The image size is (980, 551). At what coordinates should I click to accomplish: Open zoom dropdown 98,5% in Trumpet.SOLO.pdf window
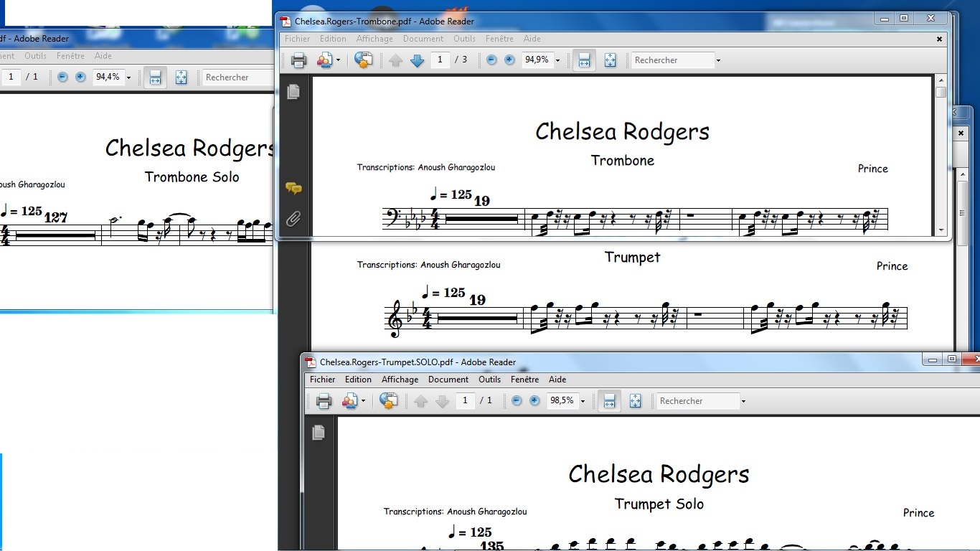[x=583, y=401]
